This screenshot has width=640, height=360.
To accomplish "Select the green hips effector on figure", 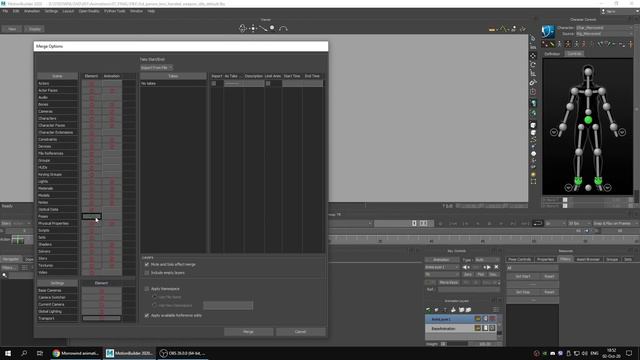I will 588,120.
